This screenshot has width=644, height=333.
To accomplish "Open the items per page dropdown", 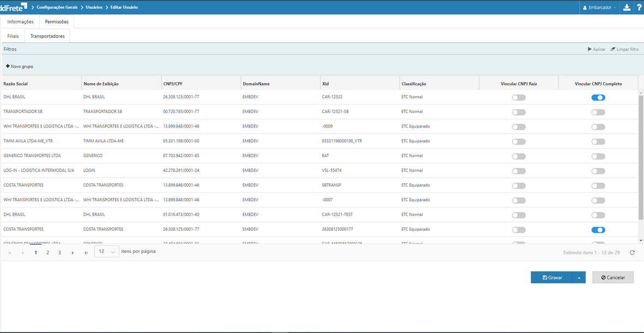I will 106,252.
